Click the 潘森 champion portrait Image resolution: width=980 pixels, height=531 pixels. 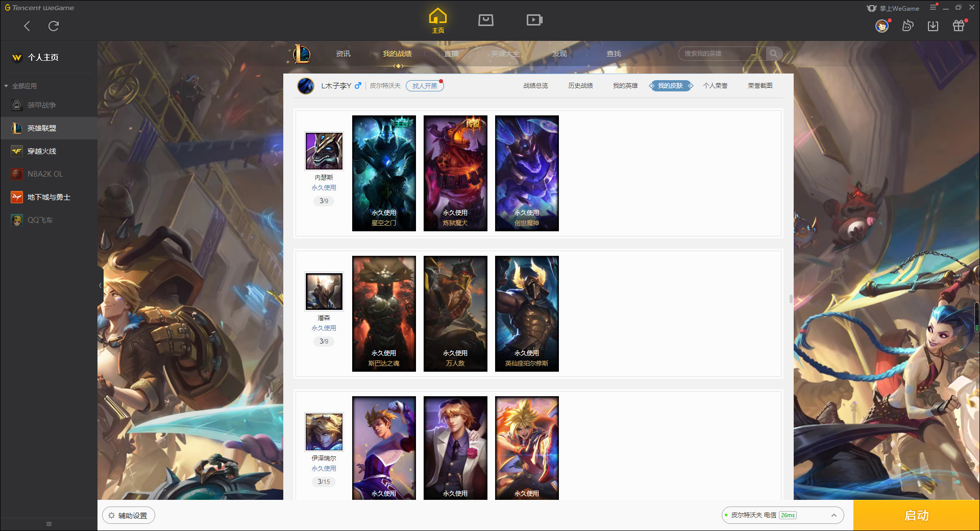pyautogui.click(x=324, y=292)
